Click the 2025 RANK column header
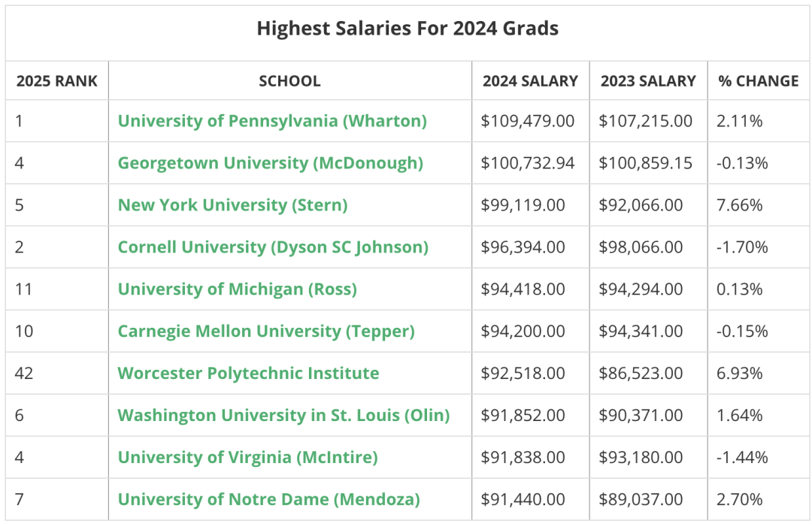This screenshot has width=812, height=524. click(57, 81)
